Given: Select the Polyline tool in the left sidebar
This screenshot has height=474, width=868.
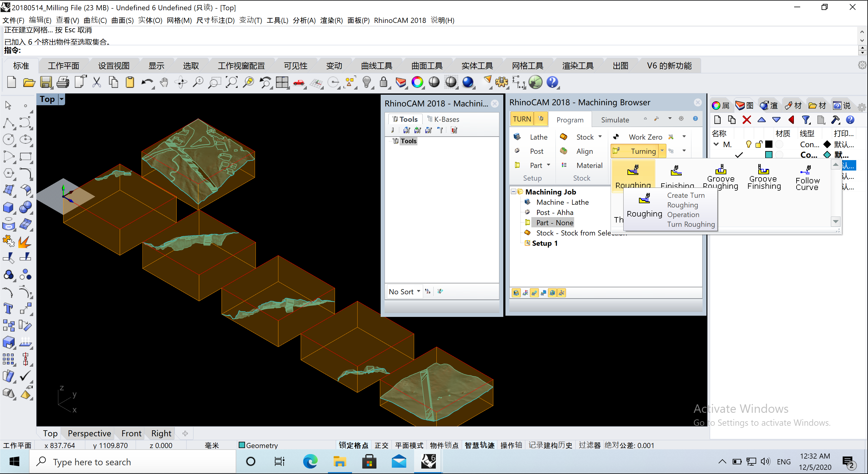Looking at the screenshot, I should point(9,123).
